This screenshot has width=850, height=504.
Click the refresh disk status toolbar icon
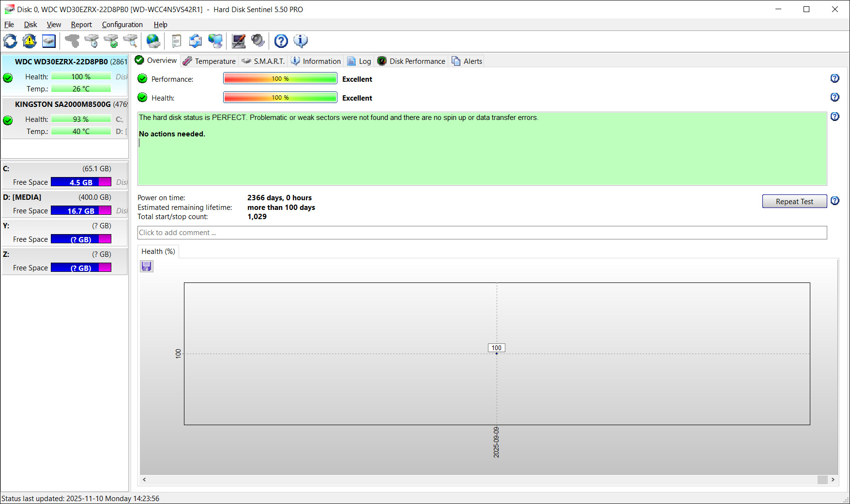[10, 41]
